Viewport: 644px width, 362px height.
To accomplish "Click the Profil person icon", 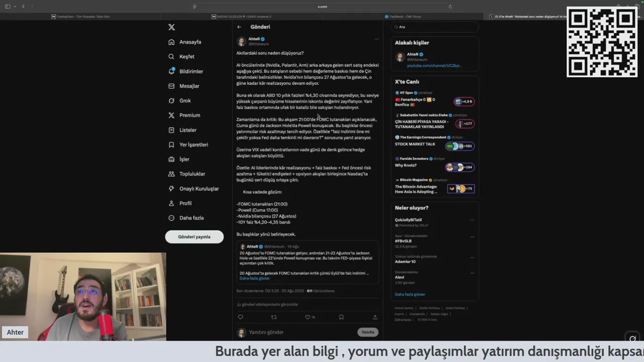I will coord(172,203).
